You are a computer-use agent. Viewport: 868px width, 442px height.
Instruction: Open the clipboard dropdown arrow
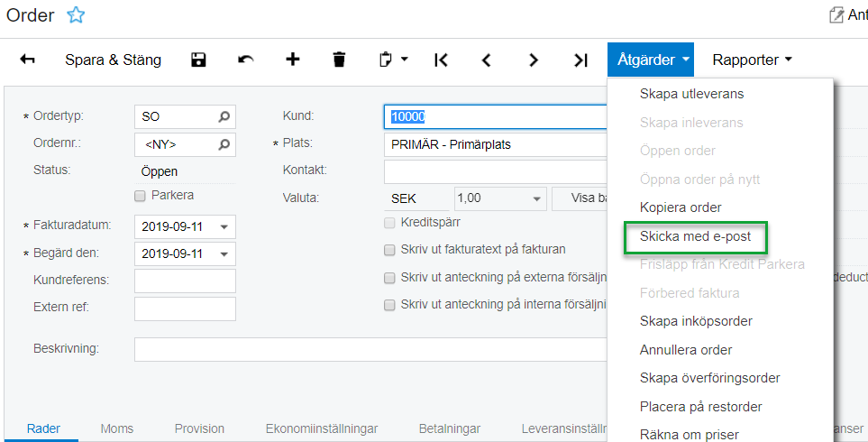tap(404, 60)
